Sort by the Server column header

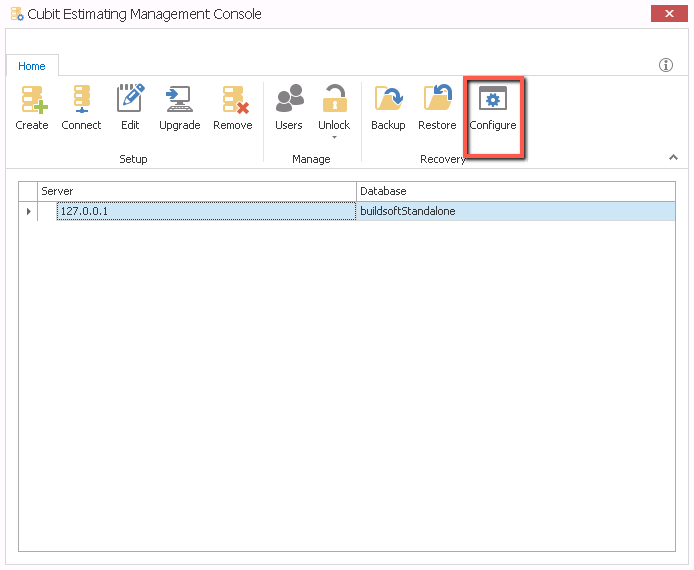click(x=197, y=191)
